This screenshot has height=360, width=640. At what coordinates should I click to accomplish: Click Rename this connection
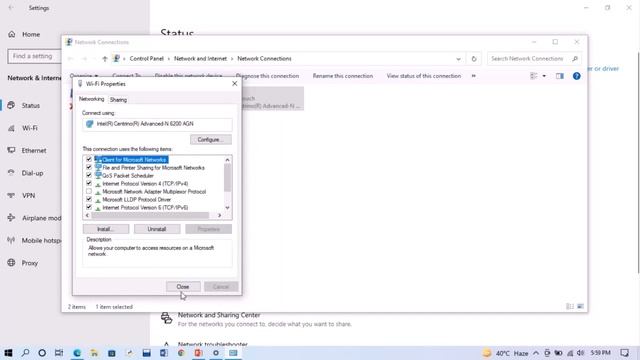pos(343,76)
